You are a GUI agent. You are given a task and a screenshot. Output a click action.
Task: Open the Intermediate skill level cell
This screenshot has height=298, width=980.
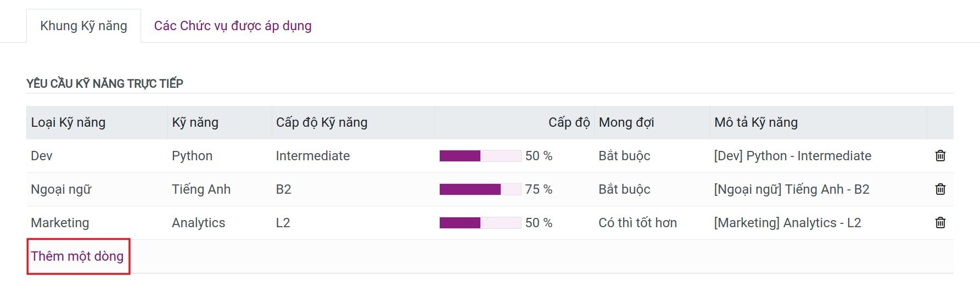click(x=313, y=156)
